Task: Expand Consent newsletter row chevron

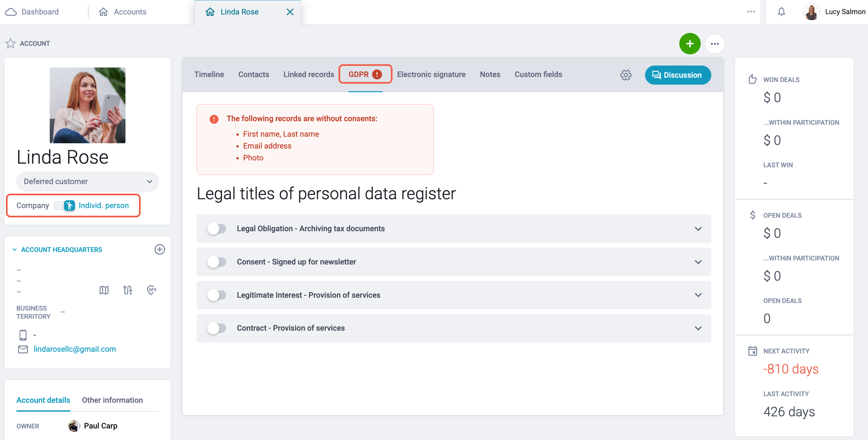Action: [698, 262]
